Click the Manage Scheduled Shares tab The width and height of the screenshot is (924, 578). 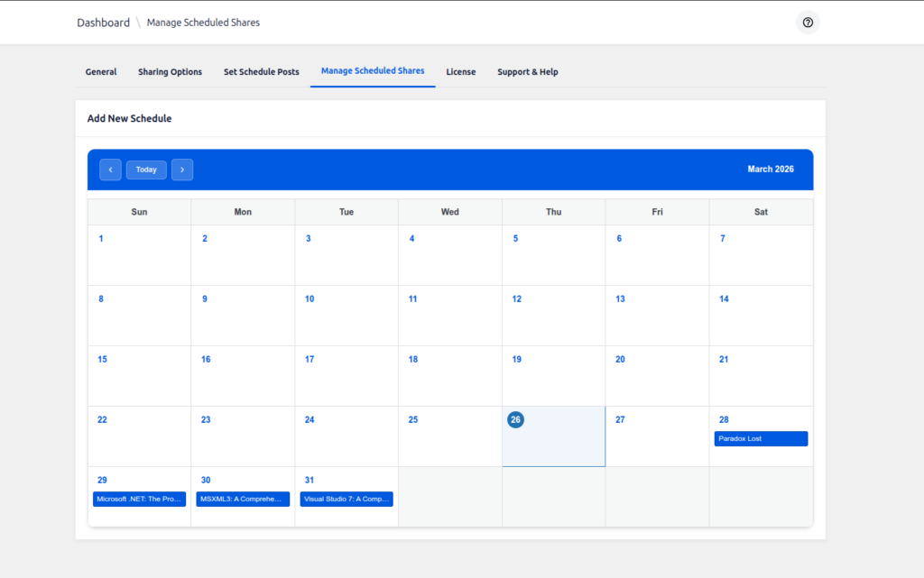pos(373,71)
